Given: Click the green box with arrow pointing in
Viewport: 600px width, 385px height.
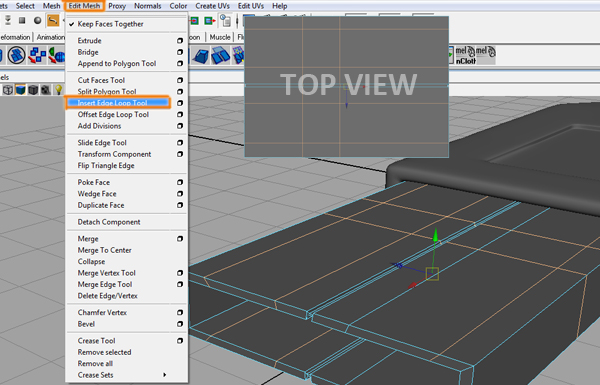Looking at the screenshot, I should coord(194,21).
